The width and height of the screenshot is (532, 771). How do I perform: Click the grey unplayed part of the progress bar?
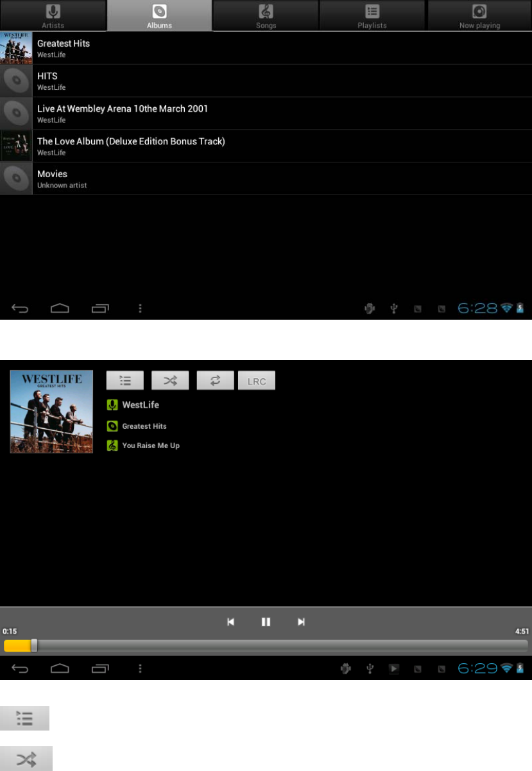click(283, 646)
